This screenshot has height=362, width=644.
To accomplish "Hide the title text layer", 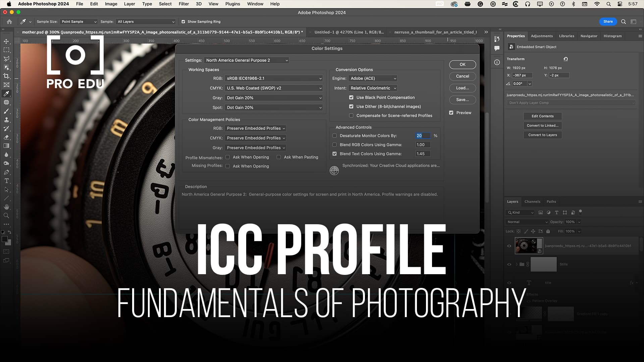I will point(509,283).
